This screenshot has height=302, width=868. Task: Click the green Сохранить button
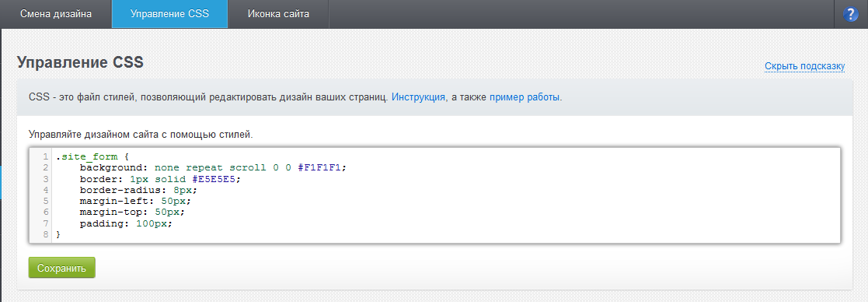click(62, 268)
